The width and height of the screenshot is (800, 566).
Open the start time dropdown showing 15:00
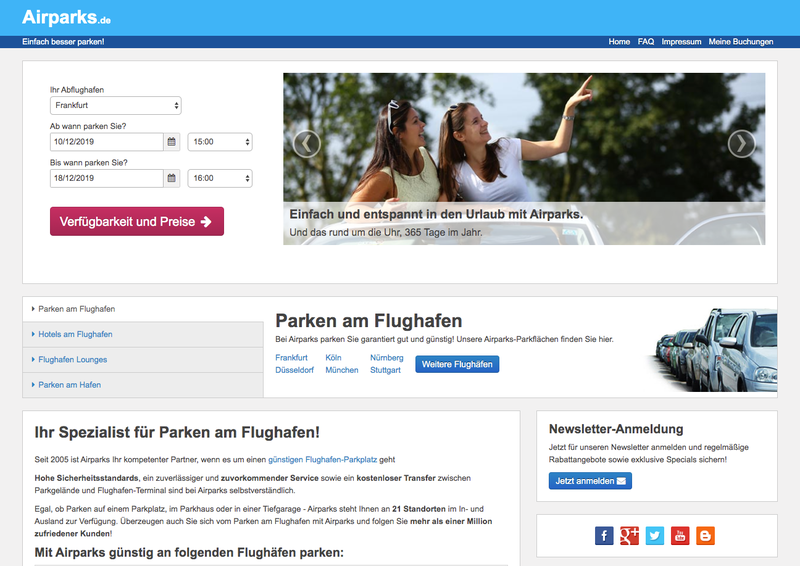[x=220, y=142]
